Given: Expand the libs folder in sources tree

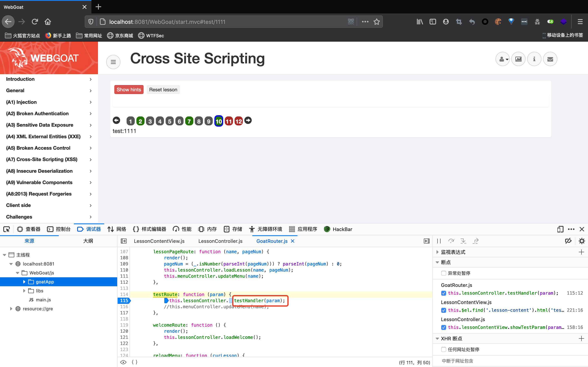Looking at the screenshot, I should tap(24, 291).
